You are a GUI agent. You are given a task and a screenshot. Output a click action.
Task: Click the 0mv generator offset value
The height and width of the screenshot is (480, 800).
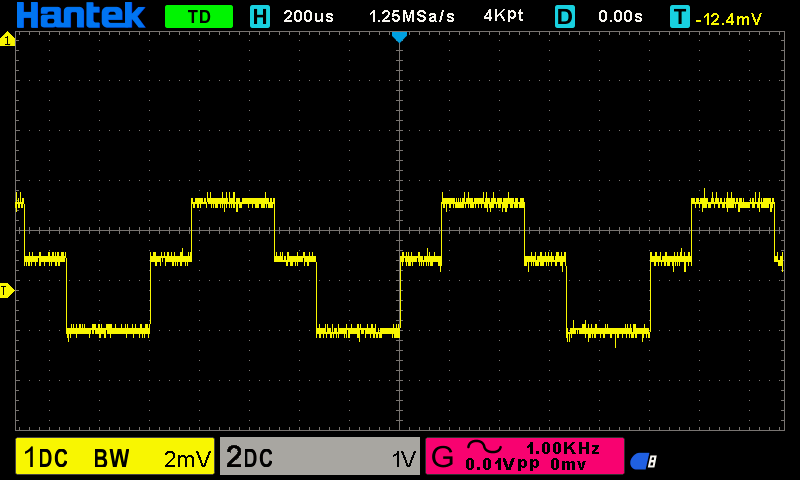click(568, 464)
